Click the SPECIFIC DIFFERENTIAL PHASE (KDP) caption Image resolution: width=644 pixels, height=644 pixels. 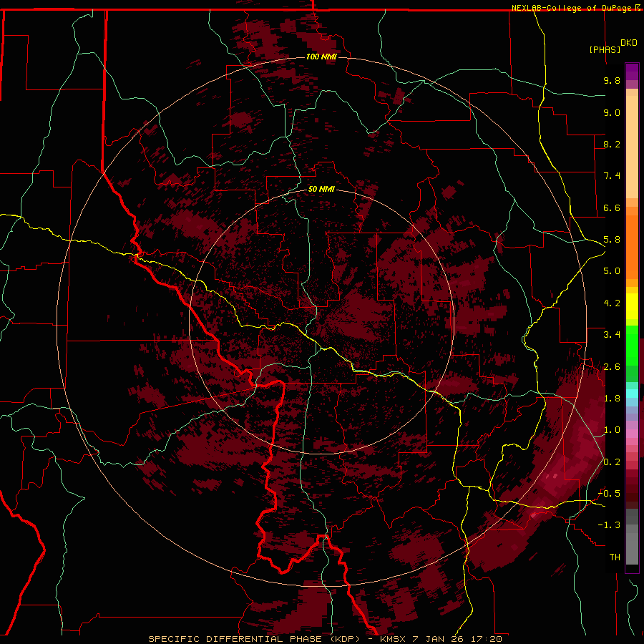click(x=254, y=639)
